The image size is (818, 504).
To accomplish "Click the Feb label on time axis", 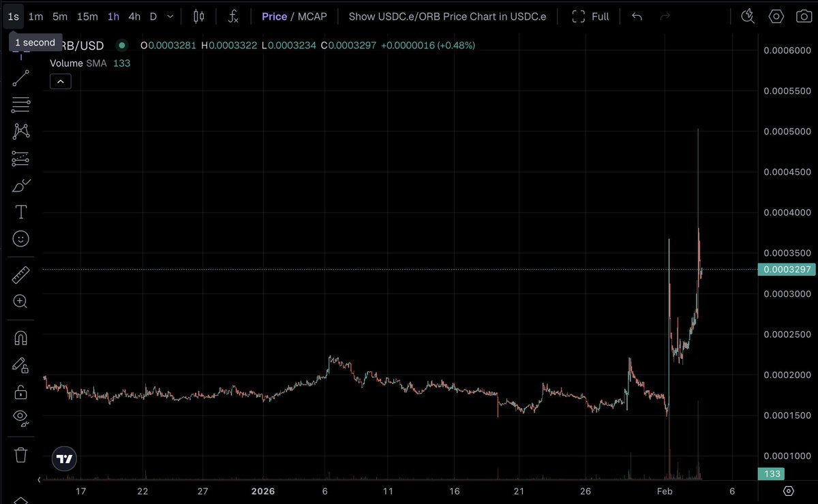I will pos(665,491).
